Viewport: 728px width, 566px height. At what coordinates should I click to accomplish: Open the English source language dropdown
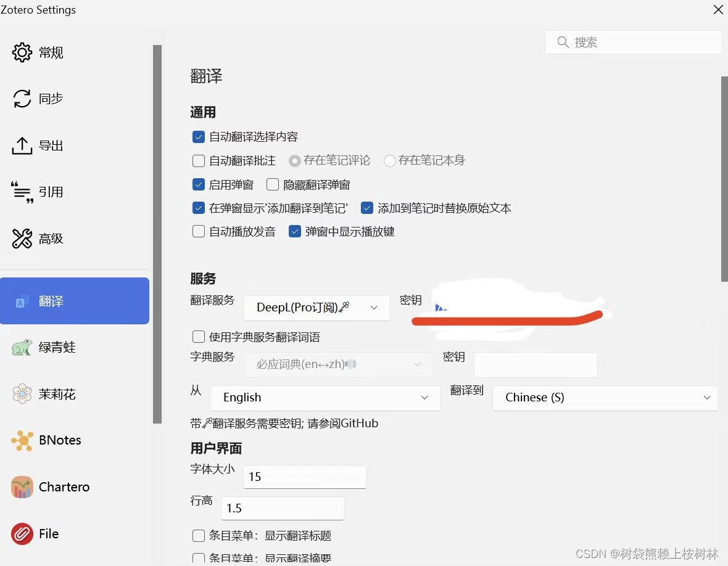click(325, 398)
